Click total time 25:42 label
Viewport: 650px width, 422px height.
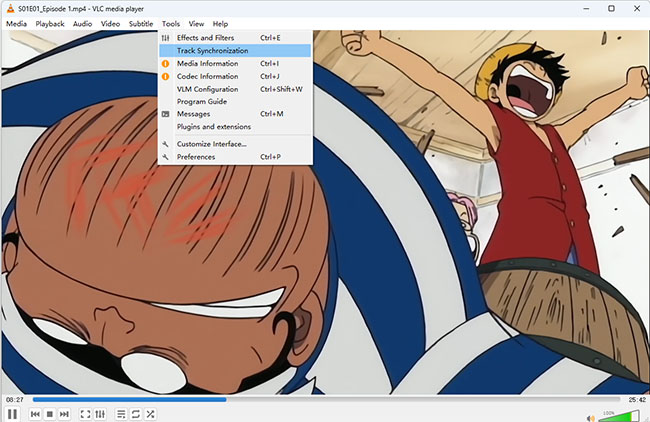[x=637, y=400]
